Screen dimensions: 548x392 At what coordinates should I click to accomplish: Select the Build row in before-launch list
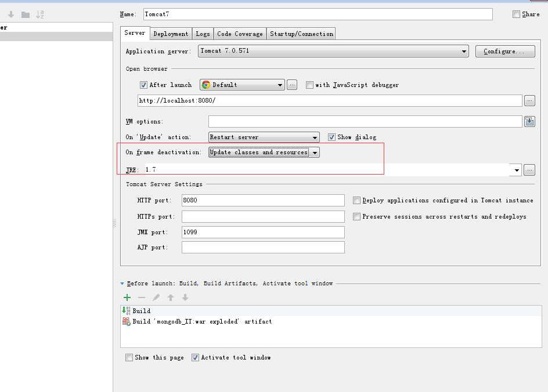click(x=331, y=311)
